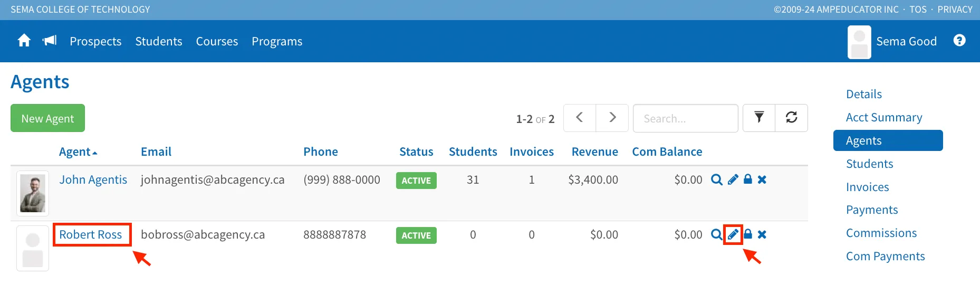Open Programs in the top navigation

click(x=277, y=41)
